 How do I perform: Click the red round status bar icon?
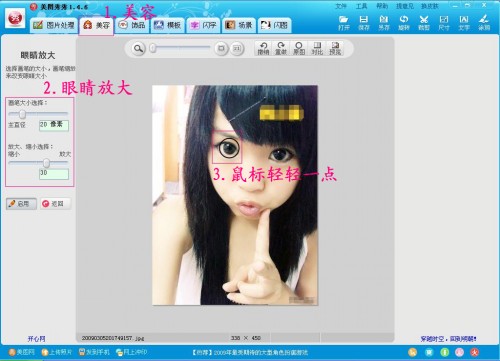tap(475, 352)
